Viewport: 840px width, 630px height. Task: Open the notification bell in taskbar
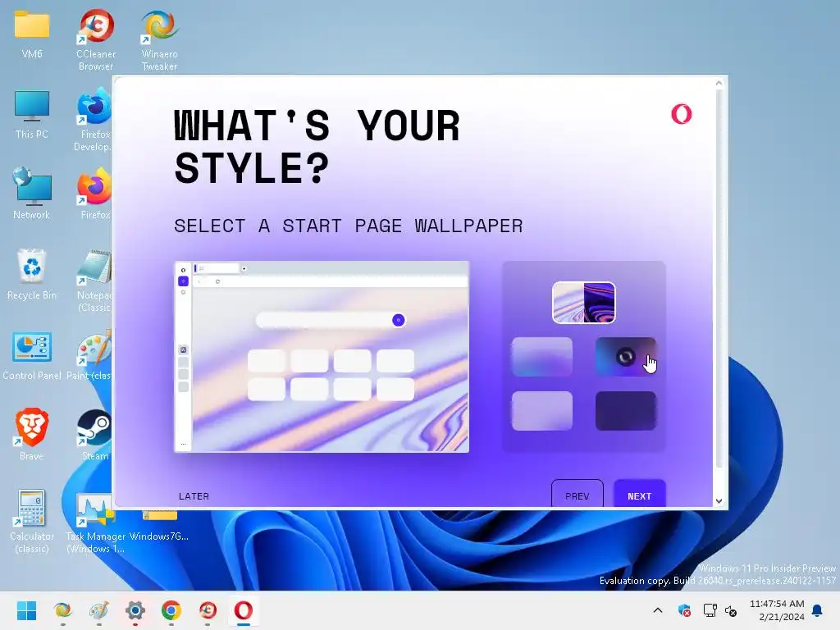818,610
